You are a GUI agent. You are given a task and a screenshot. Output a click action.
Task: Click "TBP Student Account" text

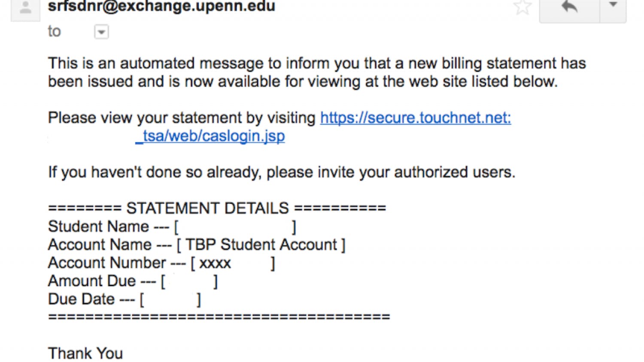(261, 244)
